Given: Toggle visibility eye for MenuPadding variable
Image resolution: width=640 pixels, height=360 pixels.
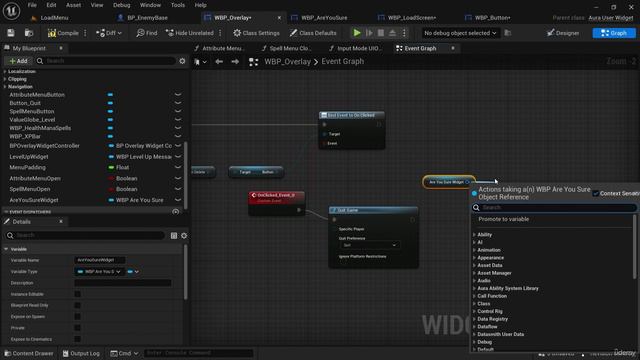Looking at the screenshot, I should coord(178,167).
